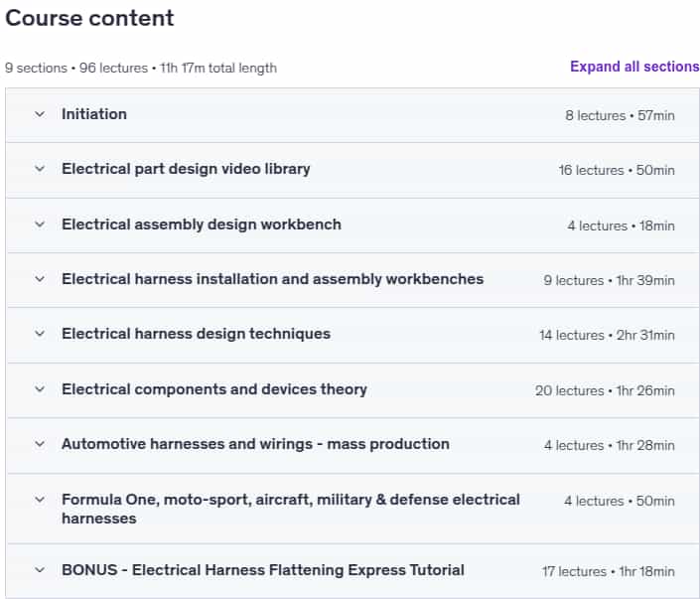This screenshot has height=599, width=700.
Task: Click '4 lectures • 50min' in Formula One row
Action: [620, 502]
